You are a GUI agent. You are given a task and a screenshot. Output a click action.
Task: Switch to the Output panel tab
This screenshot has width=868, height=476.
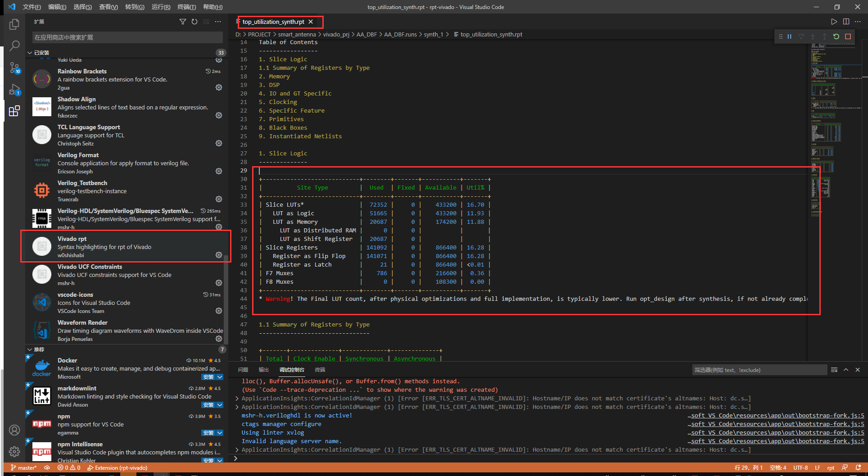tap(264, 370)
